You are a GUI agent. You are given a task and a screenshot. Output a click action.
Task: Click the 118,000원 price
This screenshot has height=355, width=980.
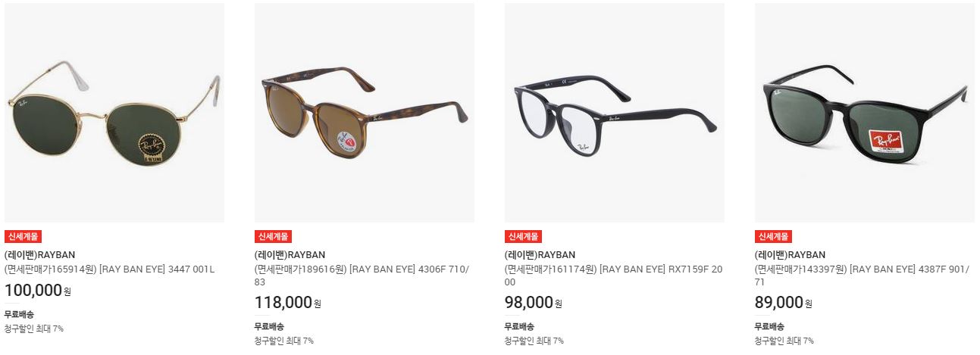point(288,303)
